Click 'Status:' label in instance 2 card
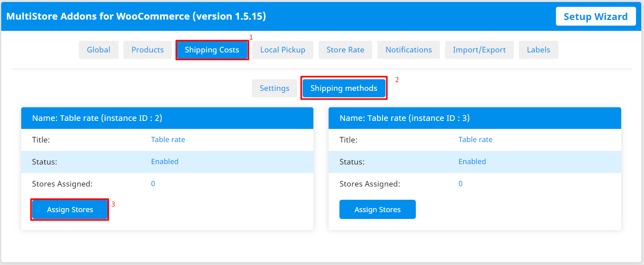The image size is (644, 265). coord(44,162)
